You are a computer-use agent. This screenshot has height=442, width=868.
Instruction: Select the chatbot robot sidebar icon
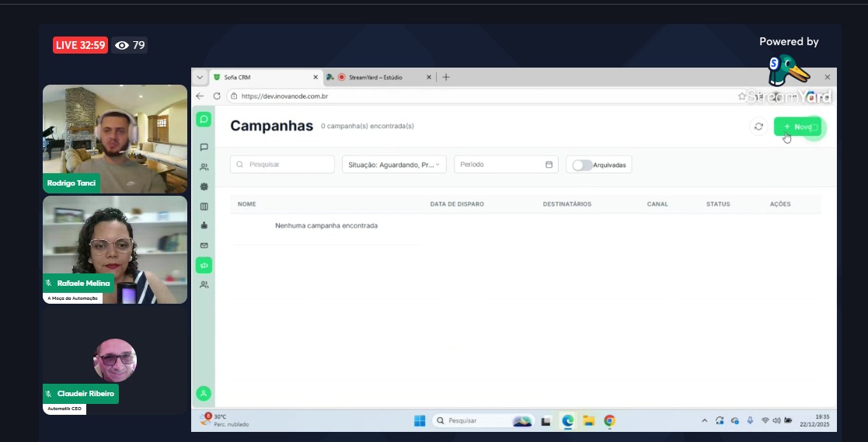coord(204,226)
